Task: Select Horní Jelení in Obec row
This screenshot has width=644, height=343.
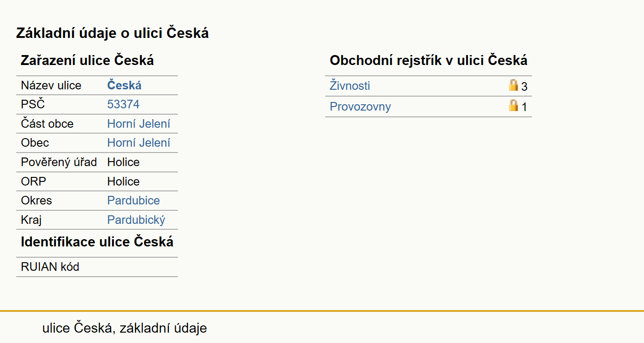Action: [139, 143]
